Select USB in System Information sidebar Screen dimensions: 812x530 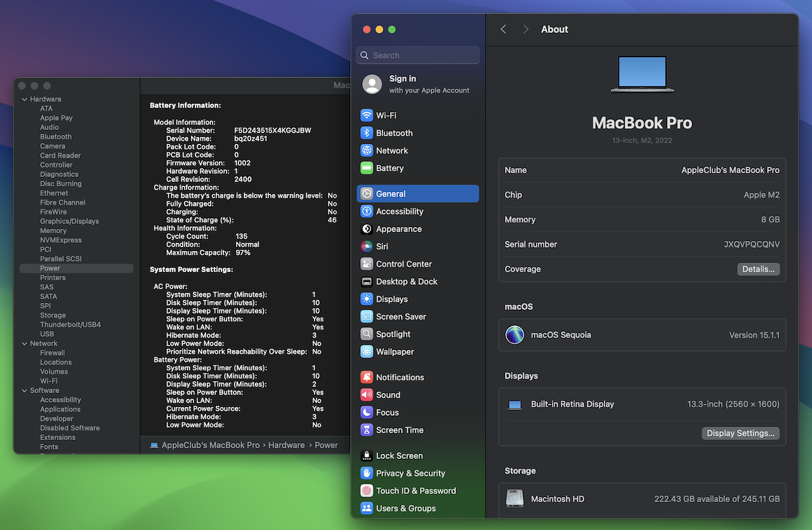tap(47, 334)
